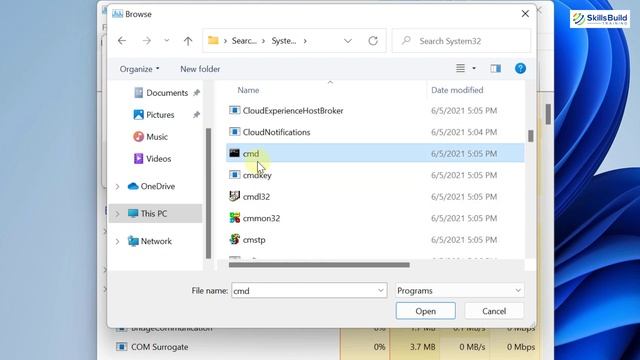Viewport: 640px width, 360px height.
Task: Click the Network icon in sidebar
Action: click(x=133, y=241)
